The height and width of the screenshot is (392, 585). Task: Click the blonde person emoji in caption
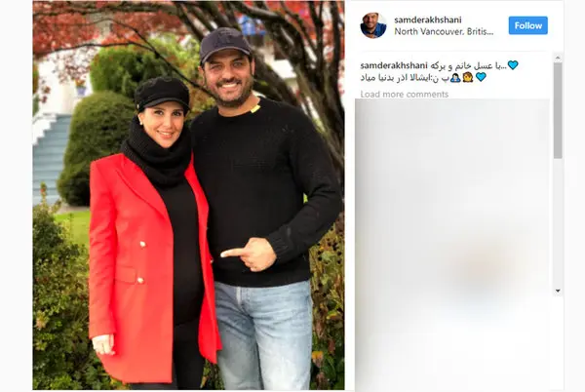coord(468,77)
